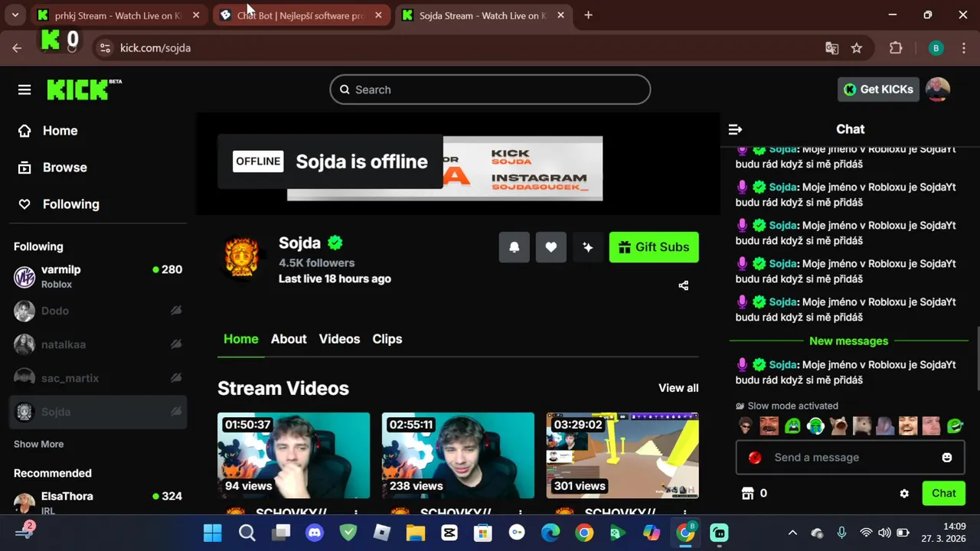Viewport: 980px width, 551px height.
Task: Click the heart follow icon
Action: (551, 247)
